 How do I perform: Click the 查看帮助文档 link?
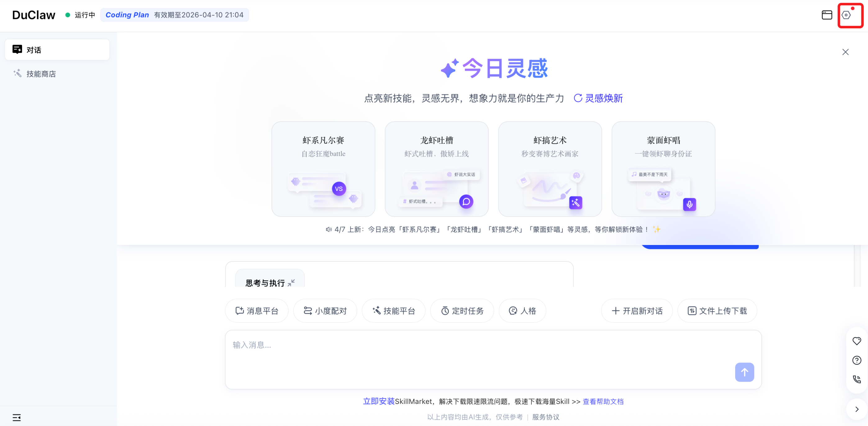point(603,401)
